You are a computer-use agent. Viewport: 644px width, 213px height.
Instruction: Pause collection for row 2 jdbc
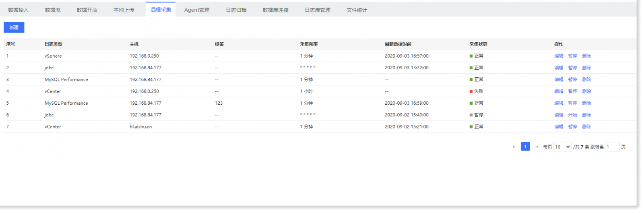572,68
